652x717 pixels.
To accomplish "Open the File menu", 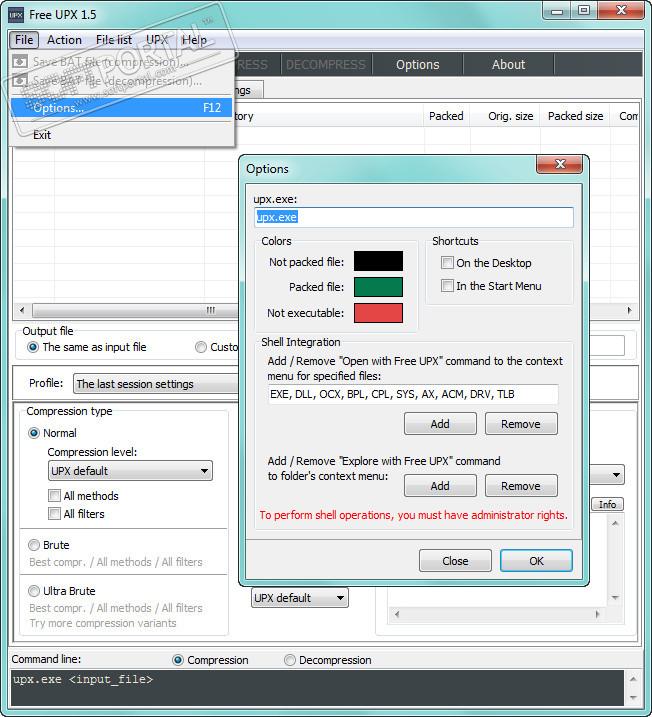I will (x=24, y=40).
